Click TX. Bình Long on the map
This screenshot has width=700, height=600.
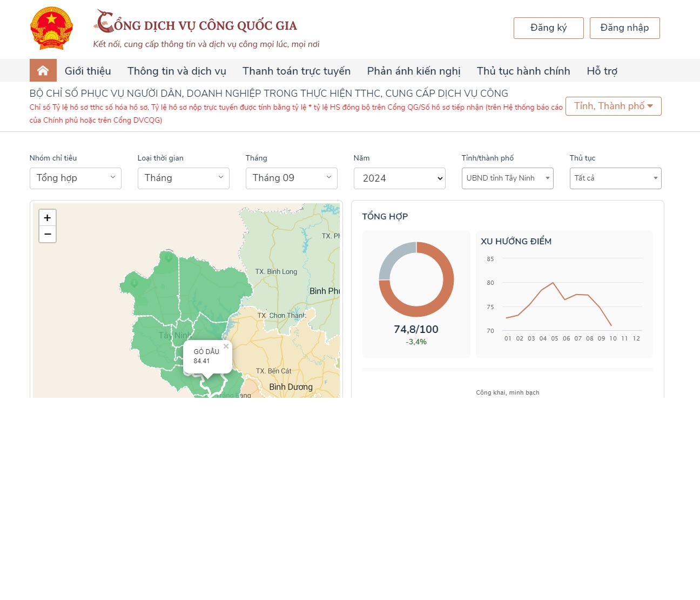click(x=276, y=271)
